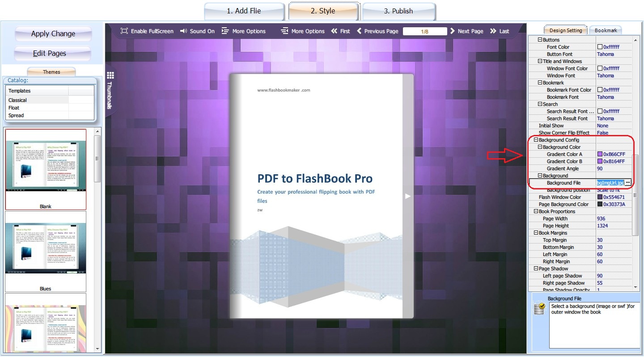Viewport: 644px width, 357px height.
Task: Click the Button Font Tahoma value
Action: click(x=606, y=54)
